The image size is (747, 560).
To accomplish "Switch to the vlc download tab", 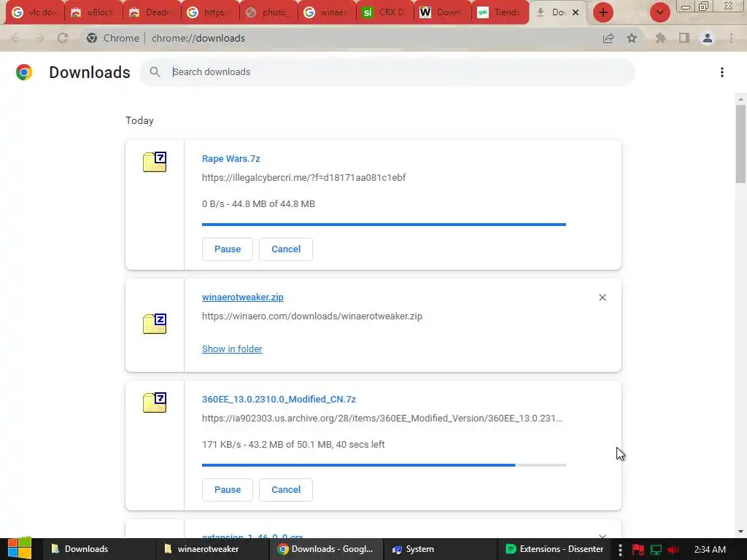I will (x=35, y=12).
